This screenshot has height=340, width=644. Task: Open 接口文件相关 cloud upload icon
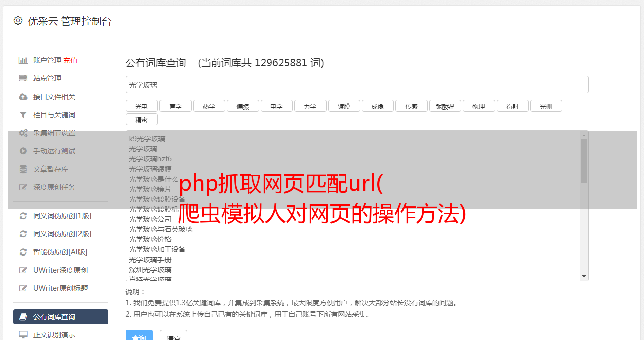(x=23, y=97)
